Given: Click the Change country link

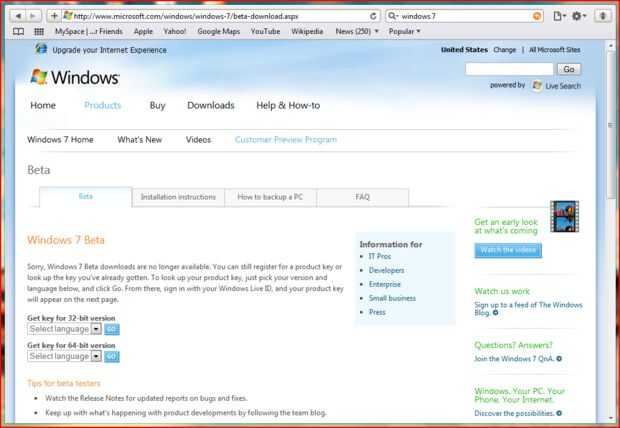Looking at the screenshot, I should pyautogui.click(x=505, y=50).
